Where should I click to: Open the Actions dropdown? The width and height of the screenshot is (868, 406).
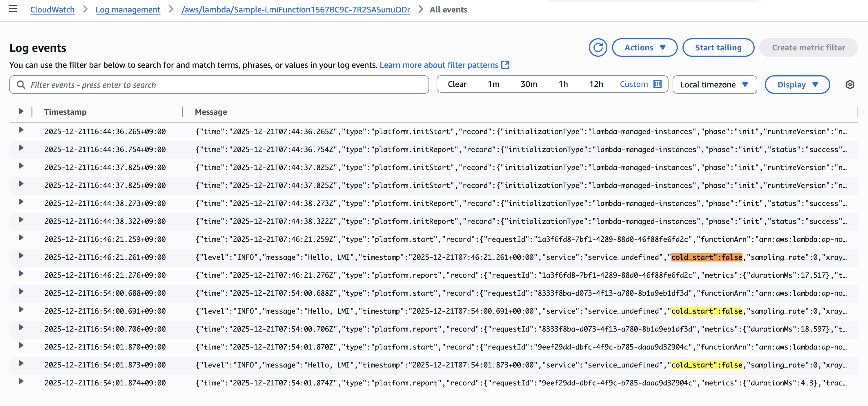[644, 47]
